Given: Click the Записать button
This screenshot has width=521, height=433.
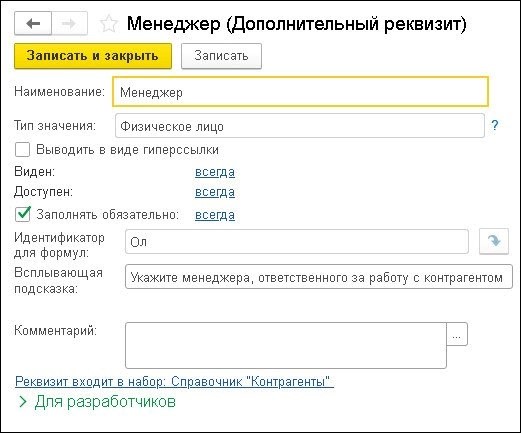Looking at the screenshot, I should click(221, 56).
